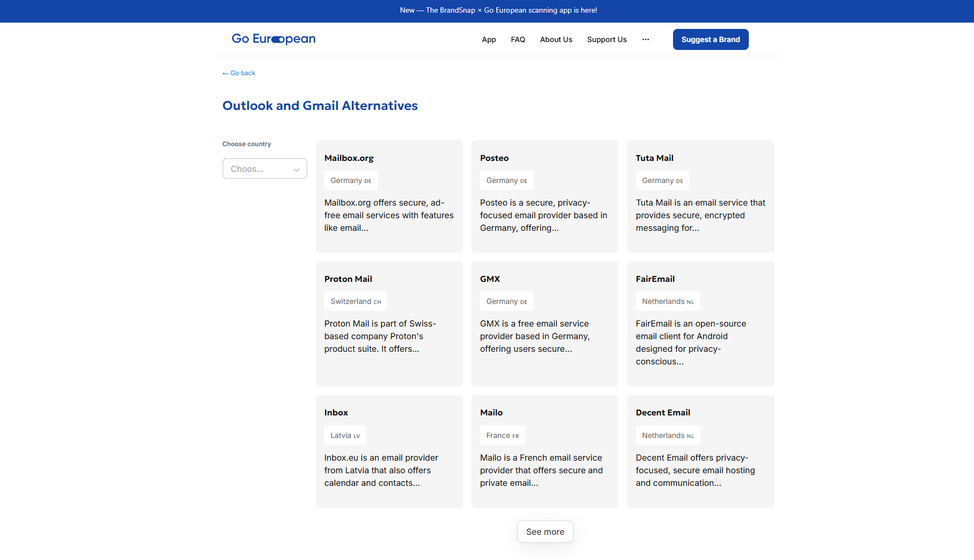Click 'Decent Email offers privacy-focused' description
Image resolution: width=974 pixels, height=560 pixels.
(x=695, y=470)
